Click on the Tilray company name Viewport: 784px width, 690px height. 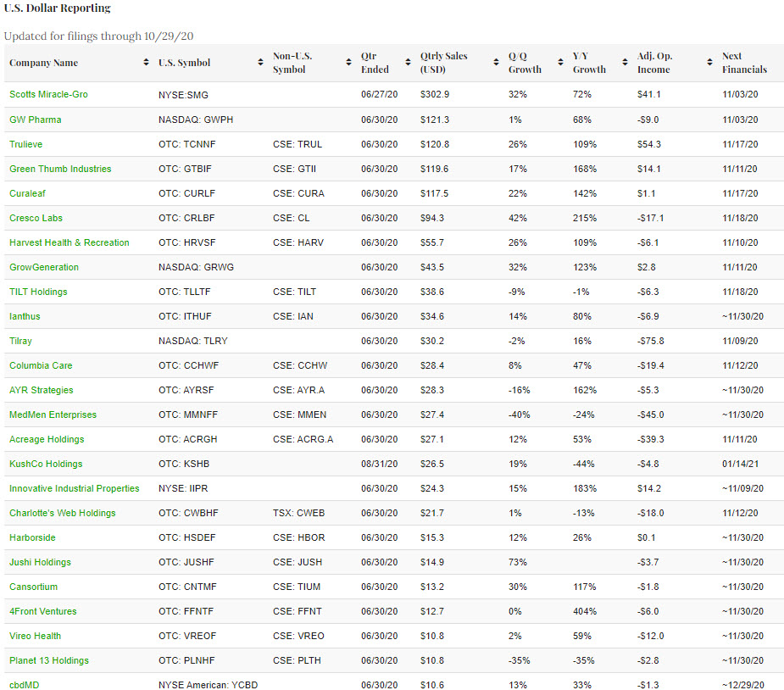[23, 341]
